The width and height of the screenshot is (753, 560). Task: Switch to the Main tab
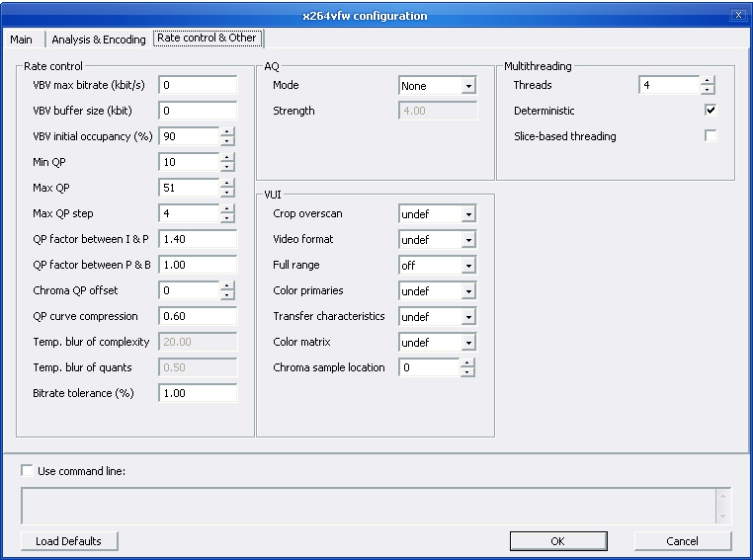point(22,40)
